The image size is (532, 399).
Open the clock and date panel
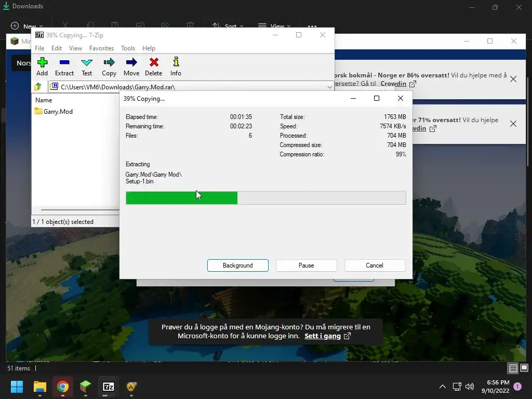pos(495,387)
